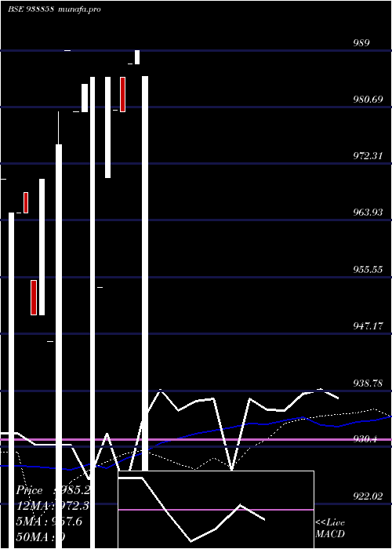Click inside the MACD inset chart
This screenshot has width=392, height=549.
pos(216,510)
